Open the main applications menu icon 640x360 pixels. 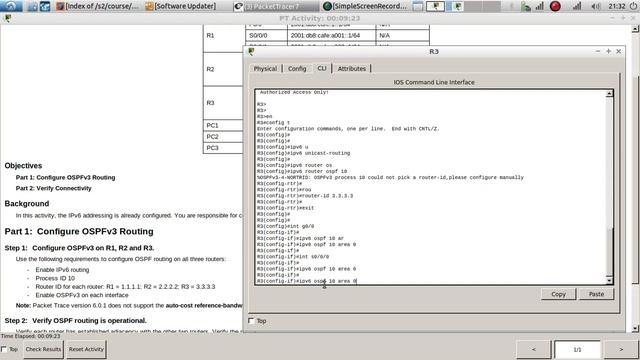[x=11, y=6]
